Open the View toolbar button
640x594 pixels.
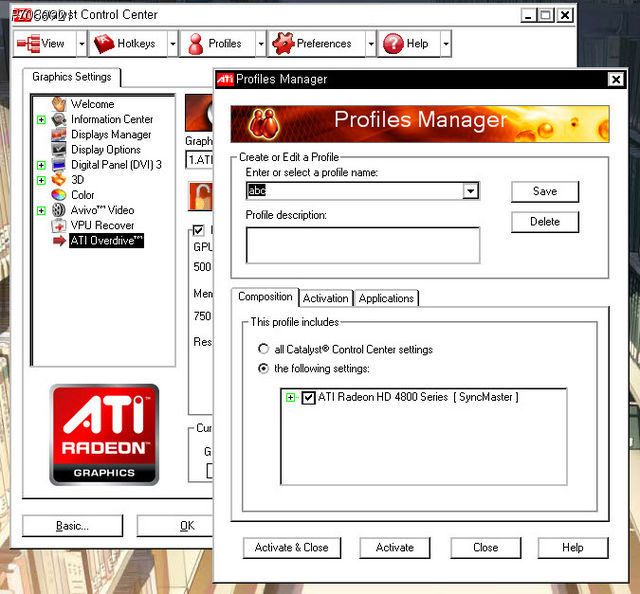[44, 43]
